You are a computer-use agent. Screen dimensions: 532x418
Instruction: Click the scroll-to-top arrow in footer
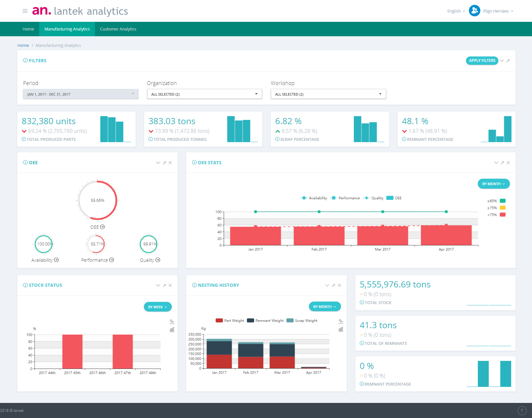(x=522, y=410)
